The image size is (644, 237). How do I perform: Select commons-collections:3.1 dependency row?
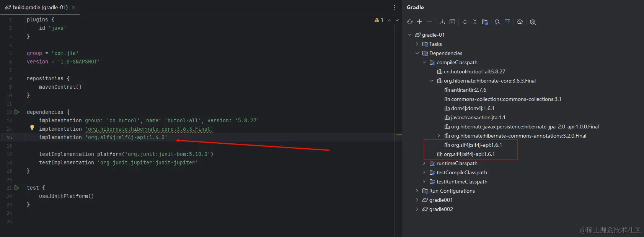506,99
